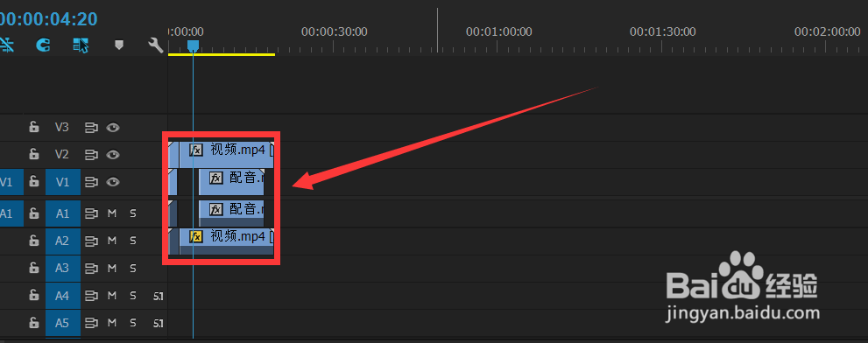The width and height of the screenshot is (868, 343).
Task: Toggle sync lock on A4
Action: [91, 296]
